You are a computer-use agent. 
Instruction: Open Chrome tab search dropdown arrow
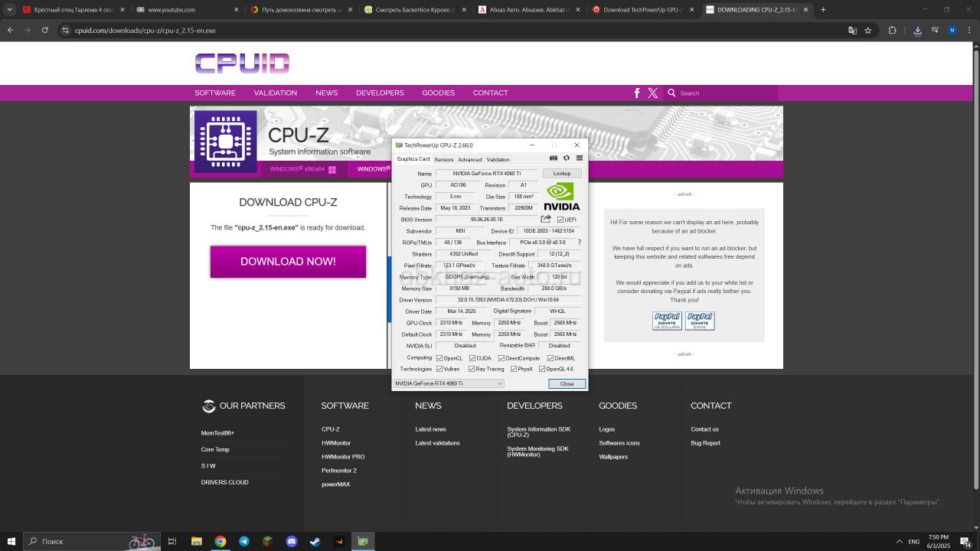click(10, 10)
